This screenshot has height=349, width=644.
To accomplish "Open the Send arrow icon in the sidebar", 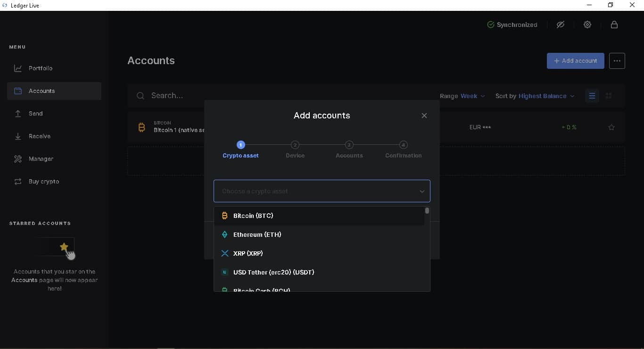I will 18,114.
